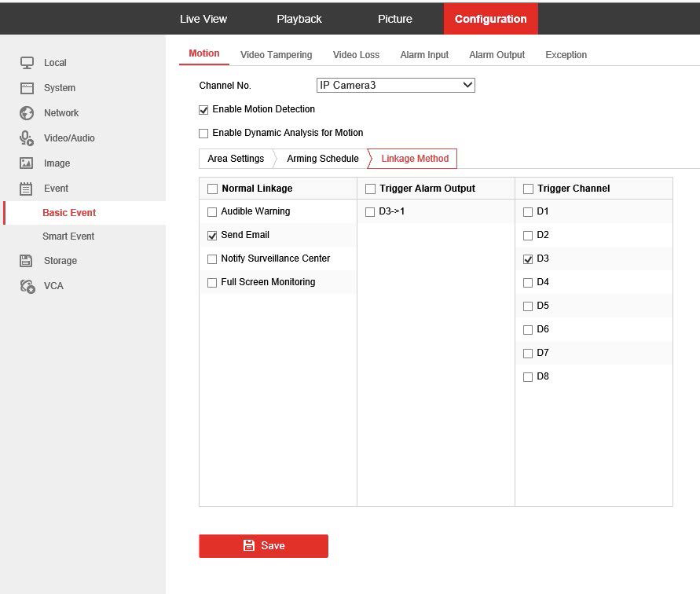Click the Event calendar icon
Screen dimensions: 700x594
click(x=27, y=189)
